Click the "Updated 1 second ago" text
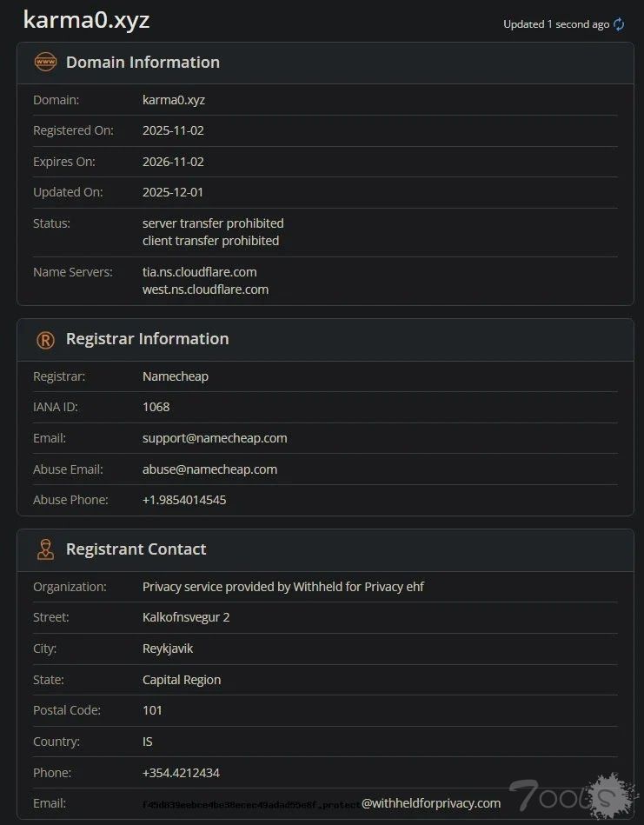 [556, 24]
